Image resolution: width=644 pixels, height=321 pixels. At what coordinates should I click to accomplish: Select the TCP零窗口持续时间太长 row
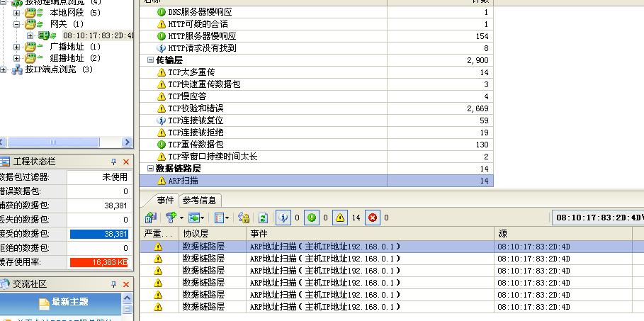(316, 157)
